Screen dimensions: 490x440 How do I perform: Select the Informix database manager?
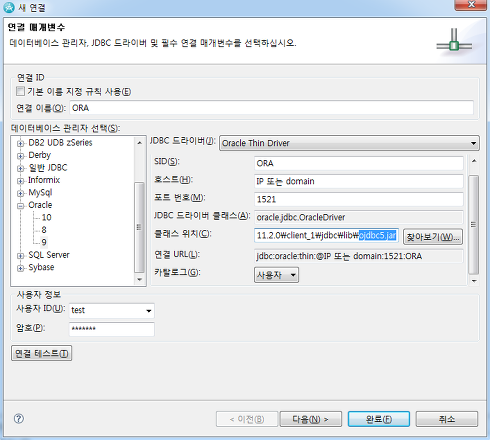(x=44, y=180)
